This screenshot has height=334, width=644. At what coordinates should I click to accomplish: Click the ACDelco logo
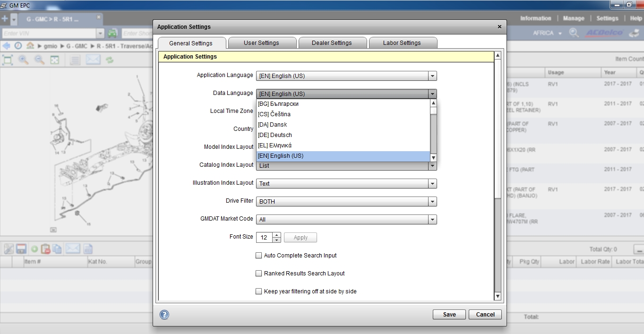pos(604,33)
